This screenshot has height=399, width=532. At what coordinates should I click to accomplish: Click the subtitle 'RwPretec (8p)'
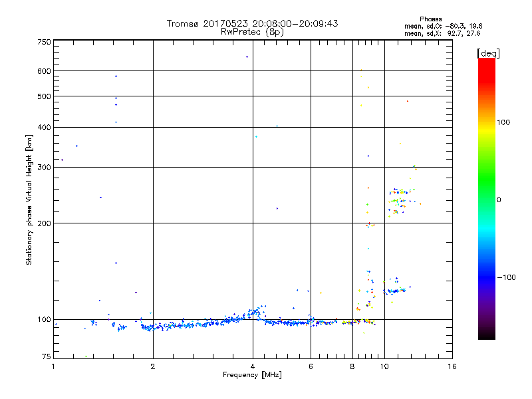pyautogui.click(x=252, y=32)
